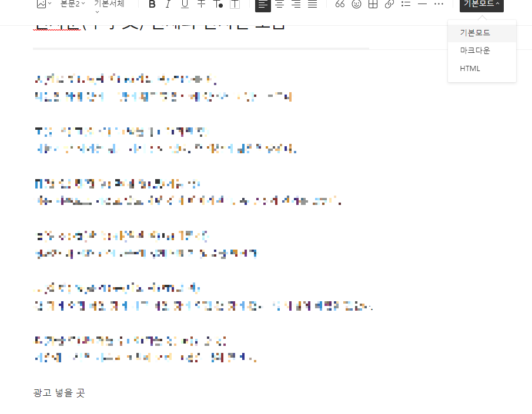Align text to the right
Screen dimensions: 532x414
[296, 4]
